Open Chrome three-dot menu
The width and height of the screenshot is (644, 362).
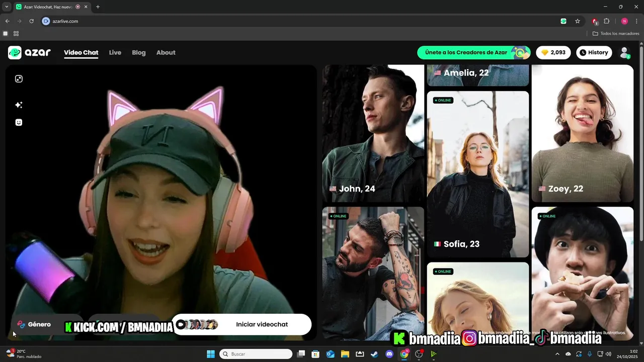point(636,21)
